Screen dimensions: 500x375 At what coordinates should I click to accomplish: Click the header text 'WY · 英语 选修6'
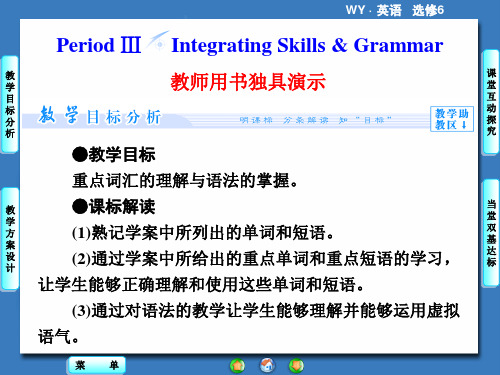(x=395, y=10)
